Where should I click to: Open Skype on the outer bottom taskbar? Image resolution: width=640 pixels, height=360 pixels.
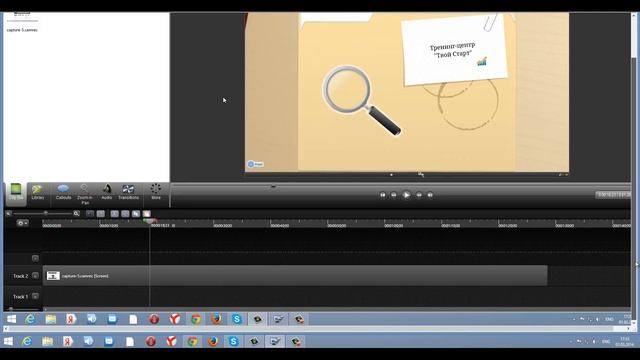pos(233,341)
